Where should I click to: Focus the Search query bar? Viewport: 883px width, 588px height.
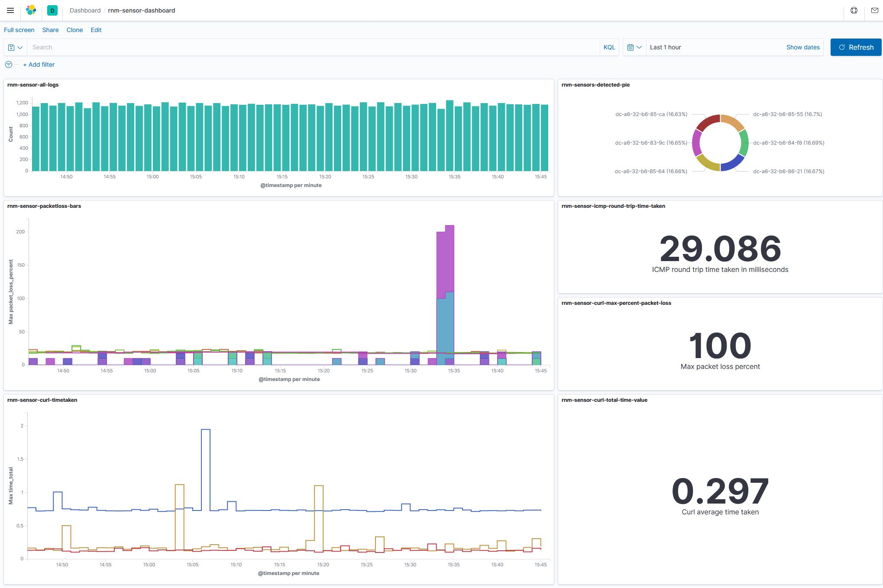click(313, 47)
